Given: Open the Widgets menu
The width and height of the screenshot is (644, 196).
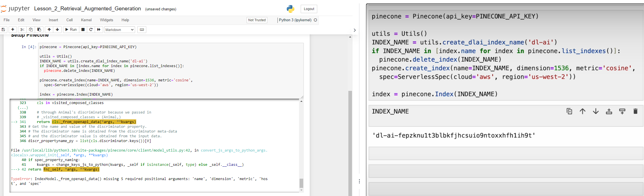Looking at the screenshot, I should (x=106, y=20).
